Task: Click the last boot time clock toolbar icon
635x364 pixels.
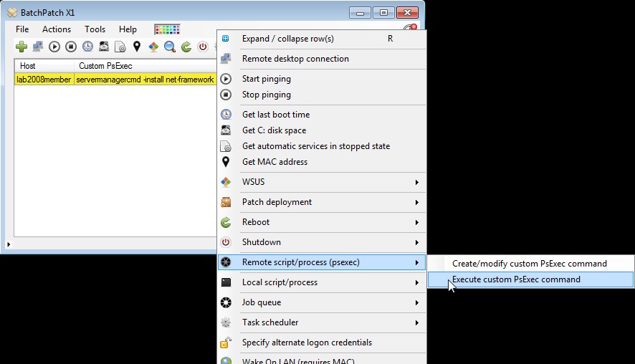Action: click(87, 47)
